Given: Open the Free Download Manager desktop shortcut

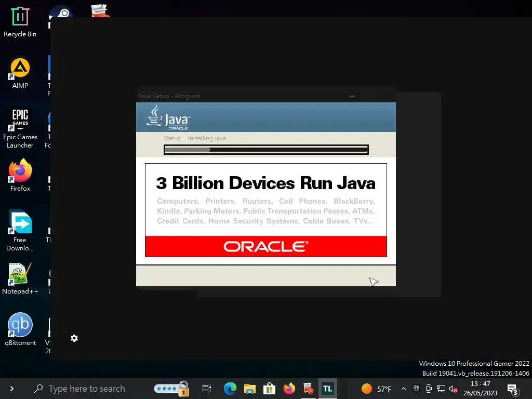Looking at the screenshot, I should click(20, 231).
